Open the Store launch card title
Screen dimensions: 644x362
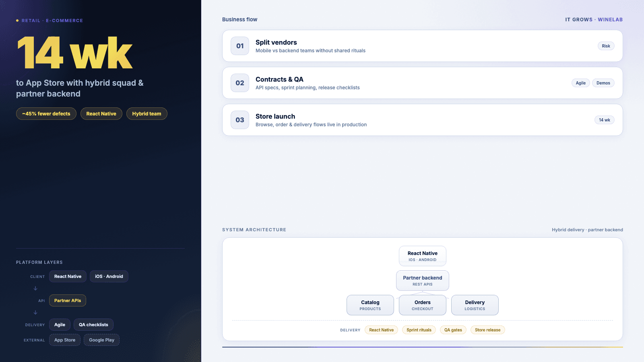point(275,116)
